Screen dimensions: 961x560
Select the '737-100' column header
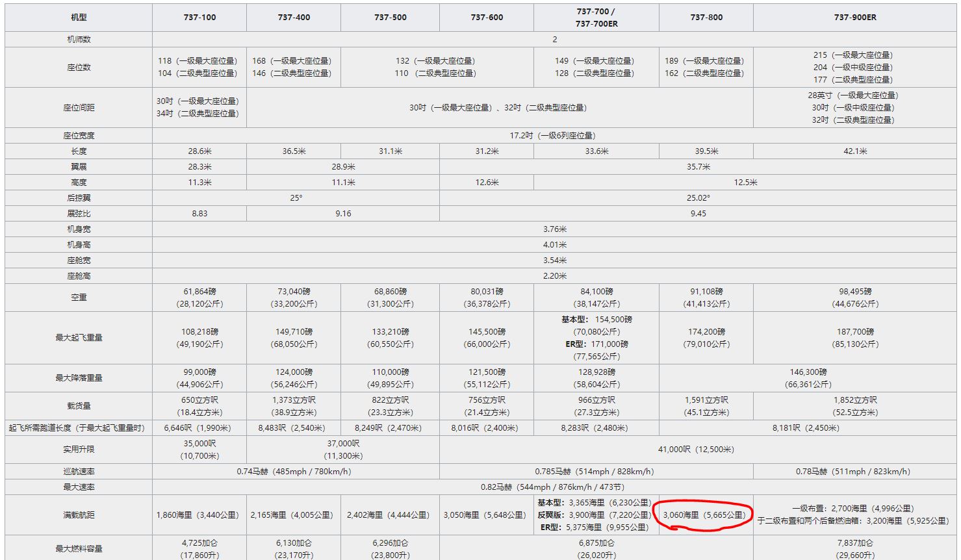(199, 18)
